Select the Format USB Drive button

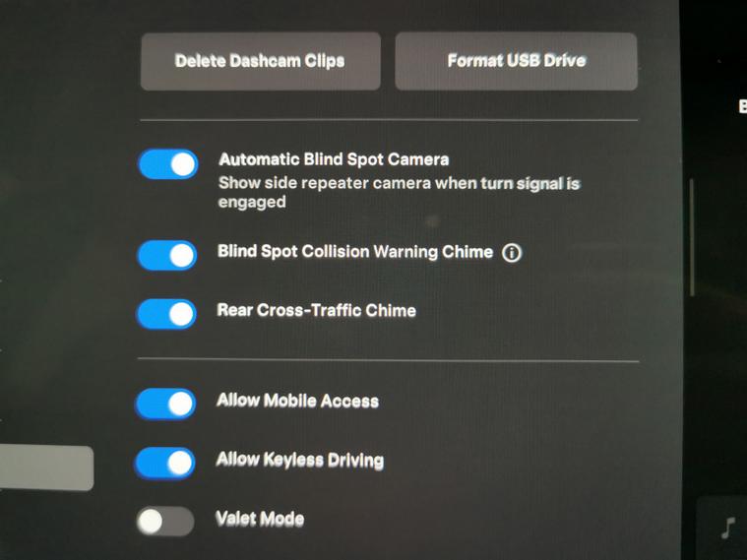tap(517, 61)
